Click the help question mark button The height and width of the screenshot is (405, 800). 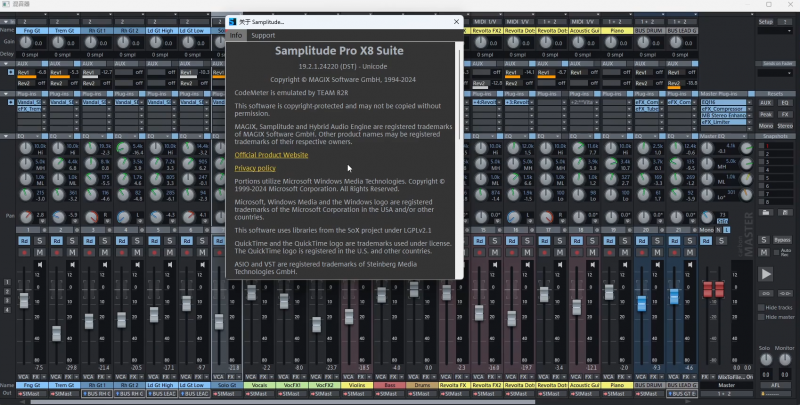[786, 22]
